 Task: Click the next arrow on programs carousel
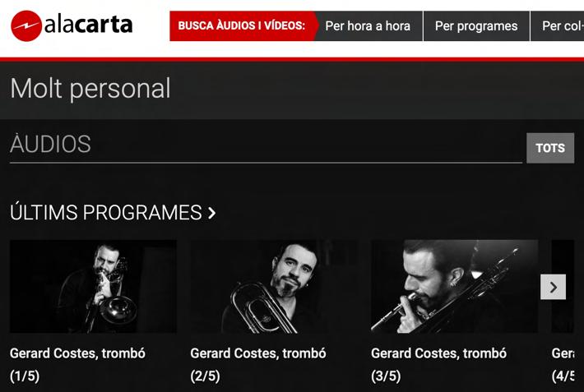(553, 287)
